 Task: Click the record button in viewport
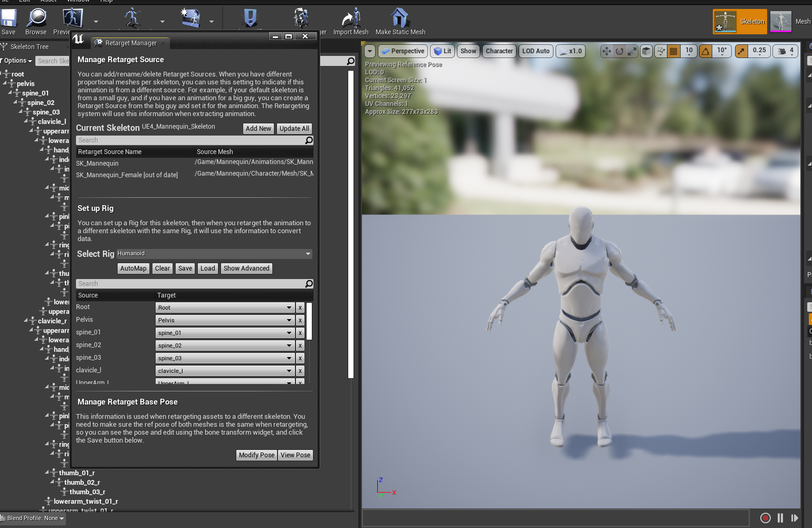[765, 518]
